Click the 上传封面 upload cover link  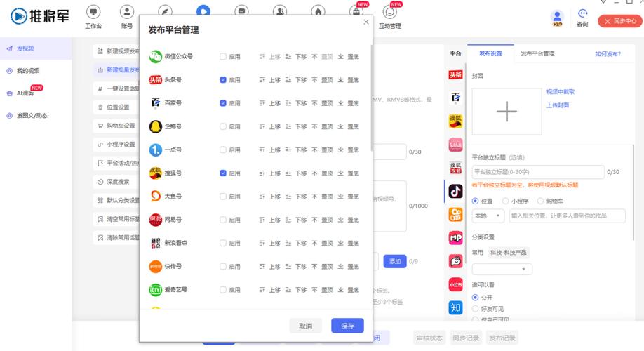(557, 105)
